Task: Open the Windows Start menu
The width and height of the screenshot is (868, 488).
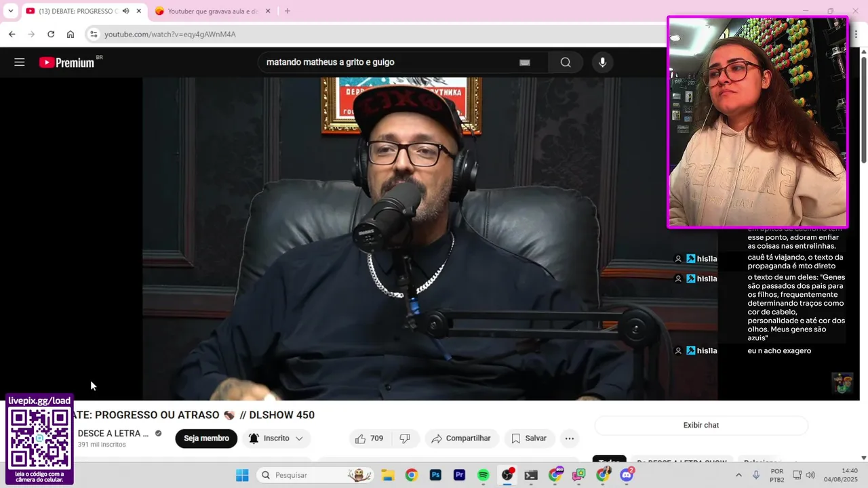Action: click(x=242, y=475)
